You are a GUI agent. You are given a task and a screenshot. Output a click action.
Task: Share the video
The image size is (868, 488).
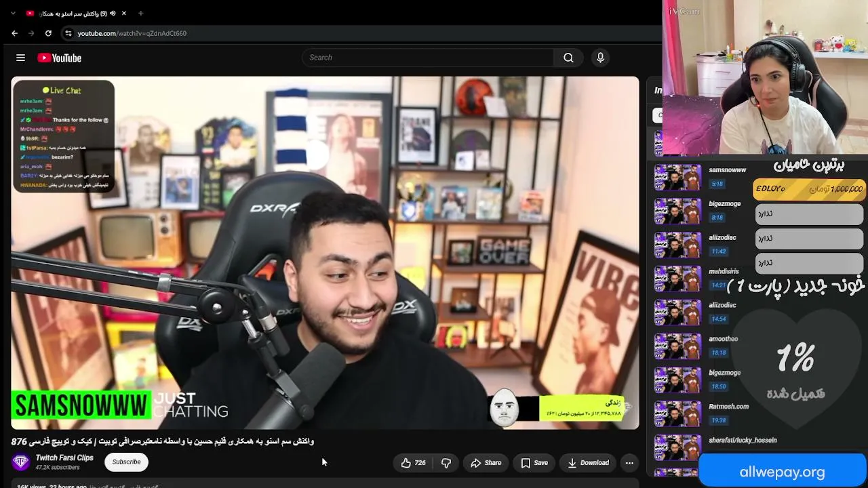(x=486, y=463)
